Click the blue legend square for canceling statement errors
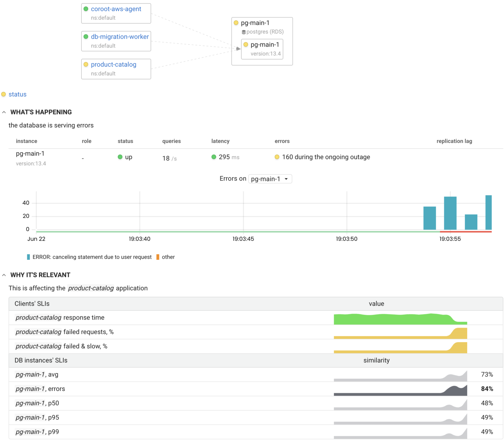 click(28, 257)
